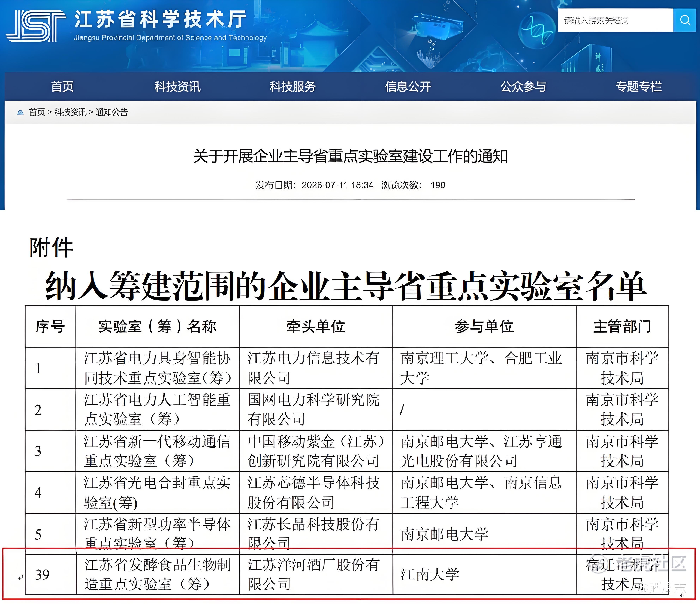Screen dimensions: 700x604
Task: Click the serial number 39 cell
Action: pos(51,574)
